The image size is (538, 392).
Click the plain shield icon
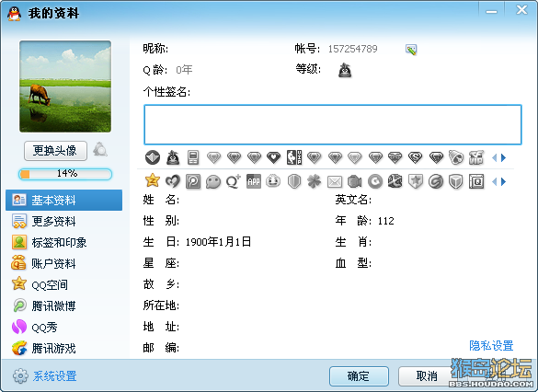coord(294,181)
